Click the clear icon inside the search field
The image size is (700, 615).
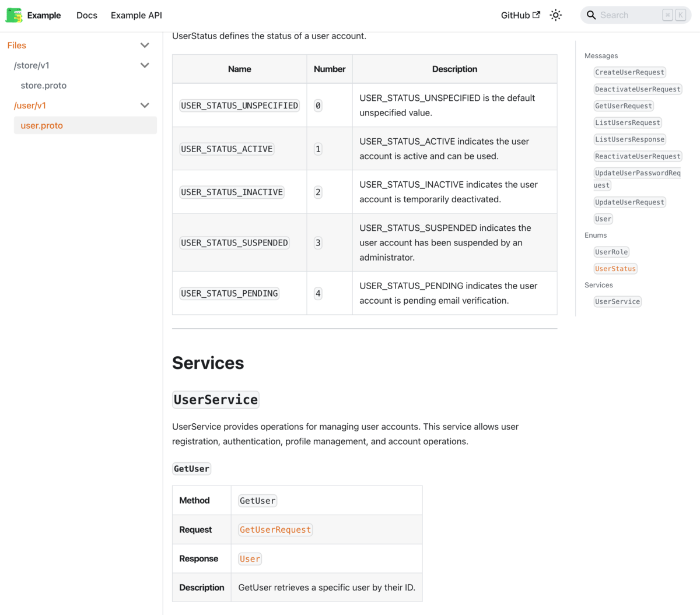pyautogui.click(x=667, y=14)
